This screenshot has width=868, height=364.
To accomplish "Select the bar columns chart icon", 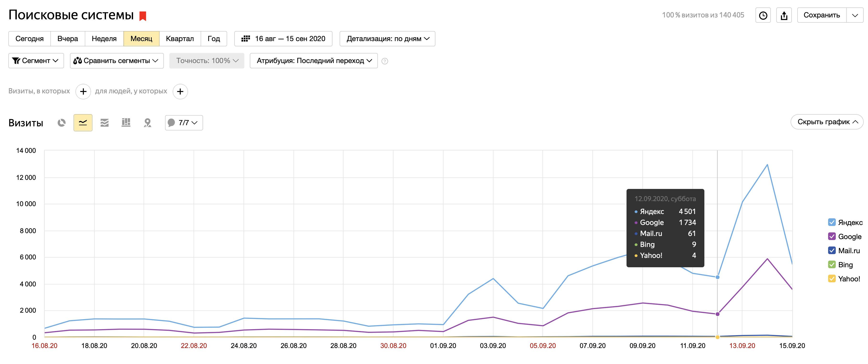I will 126,123.
